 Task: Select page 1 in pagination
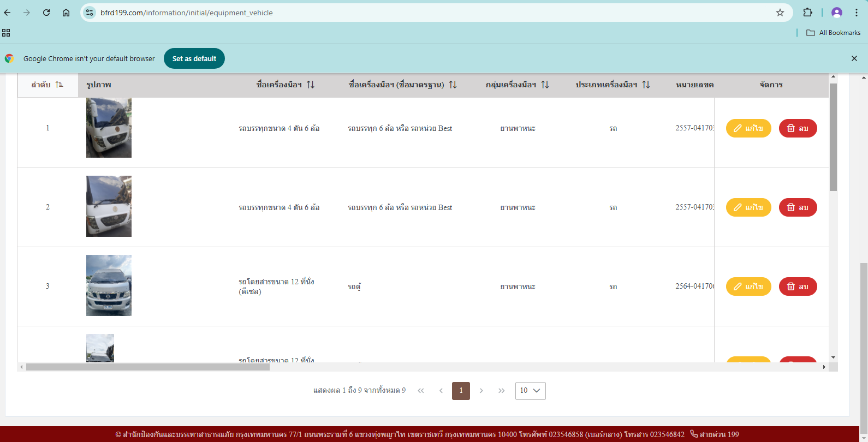(461, 391)
